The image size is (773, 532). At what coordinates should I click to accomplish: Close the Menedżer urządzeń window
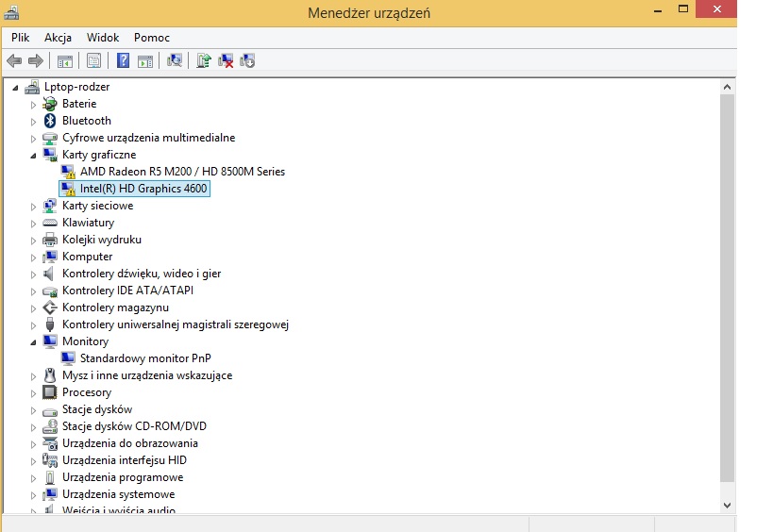click(x=716, y=8)
